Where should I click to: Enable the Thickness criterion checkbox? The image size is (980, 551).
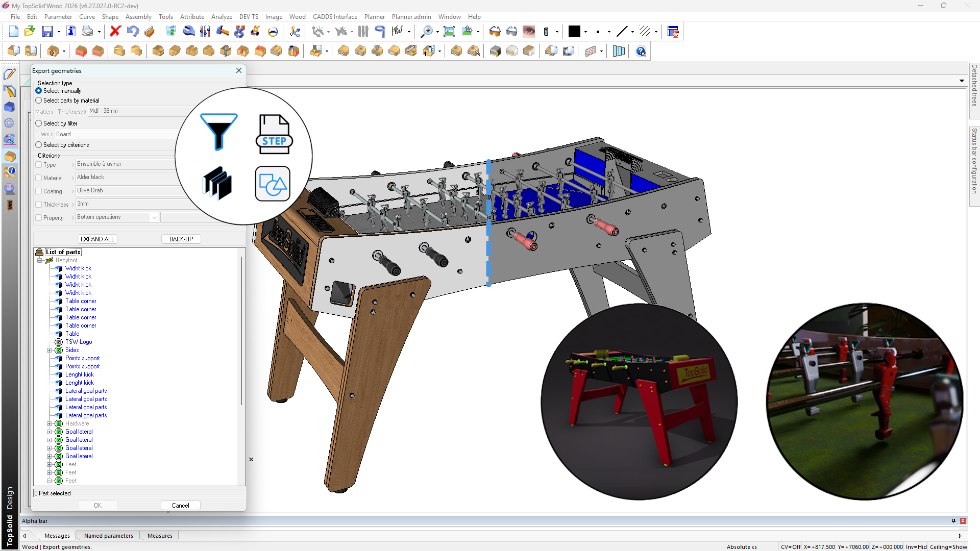click(39, 205)
